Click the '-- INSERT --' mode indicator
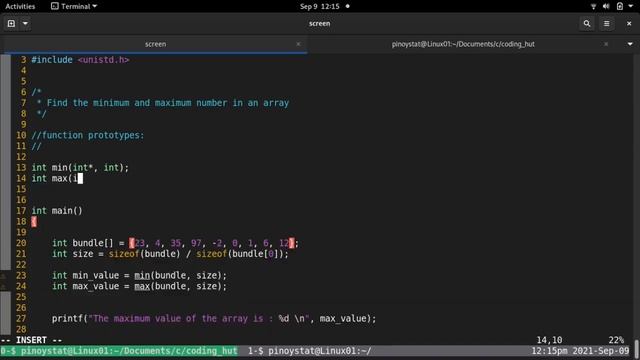 31,340
